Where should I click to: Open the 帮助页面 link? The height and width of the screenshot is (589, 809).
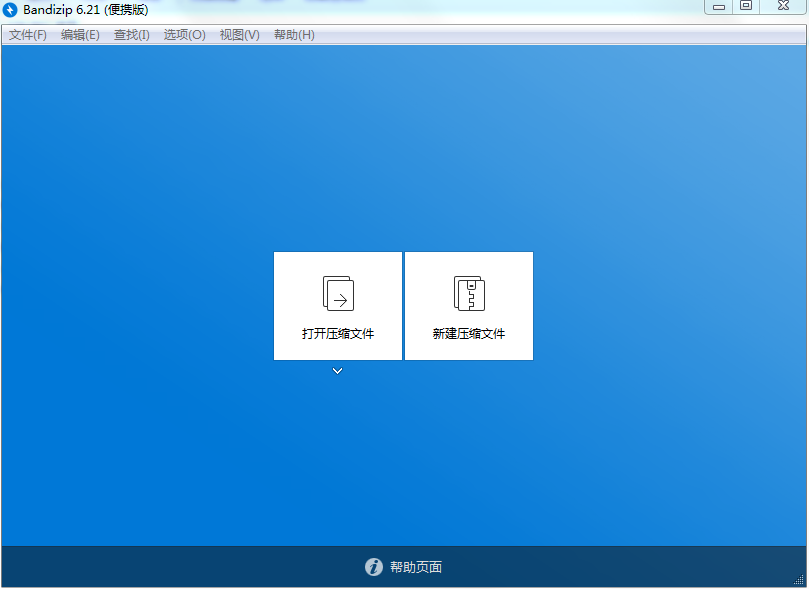pyautogui.click(x=416, y=567)
